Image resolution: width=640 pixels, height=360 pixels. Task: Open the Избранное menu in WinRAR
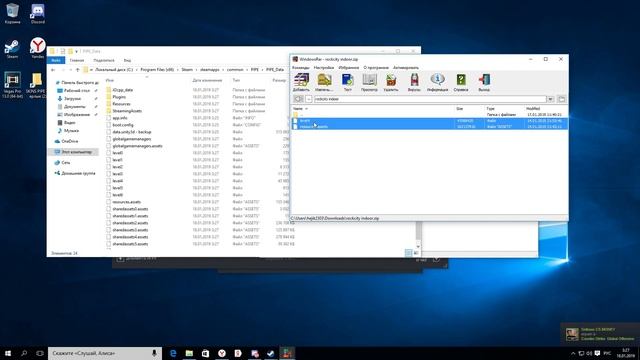[349, 67]
